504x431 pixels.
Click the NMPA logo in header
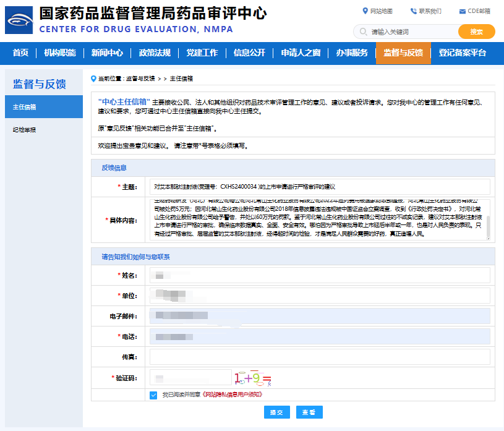point(19,20)
